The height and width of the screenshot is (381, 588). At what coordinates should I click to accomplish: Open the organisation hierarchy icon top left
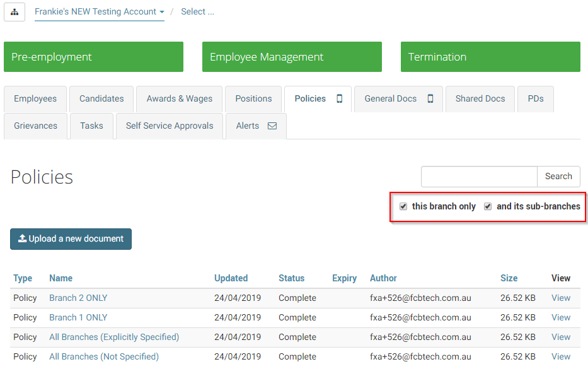(14, 11)
